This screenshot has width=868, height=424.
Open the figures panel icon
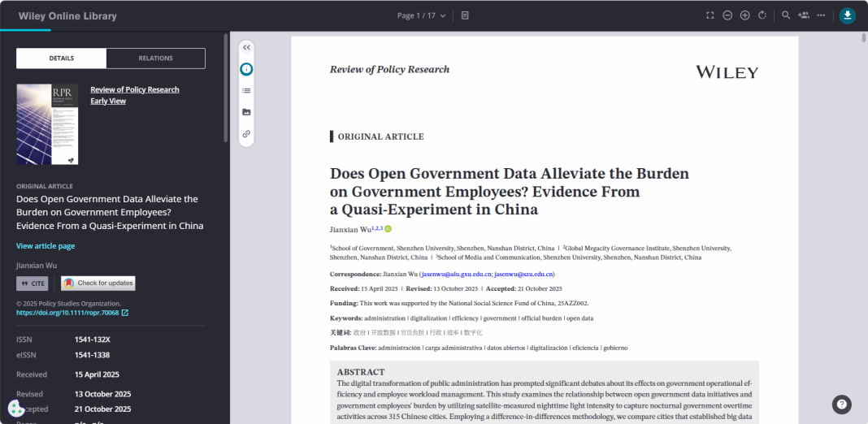pyautogui.click(x=246, y=112)
